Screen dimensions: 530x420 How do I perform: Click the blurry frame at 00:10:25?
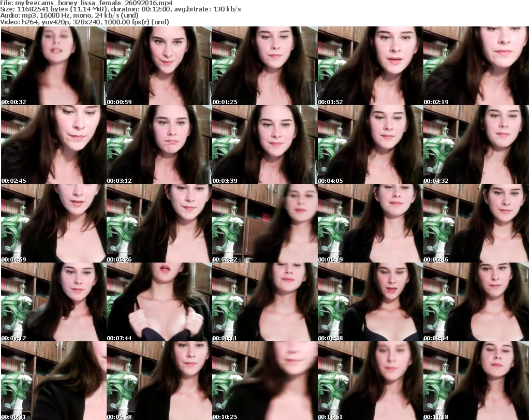(264, 381)
